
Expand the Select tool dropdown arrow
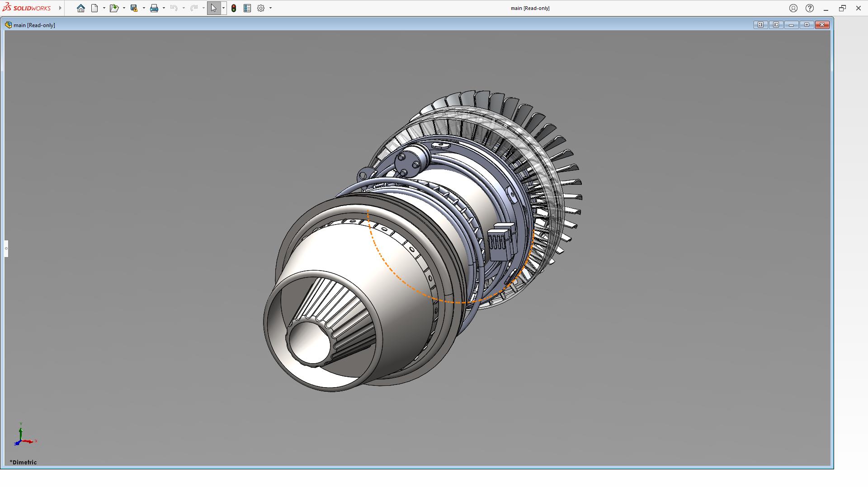click(223, 8)
